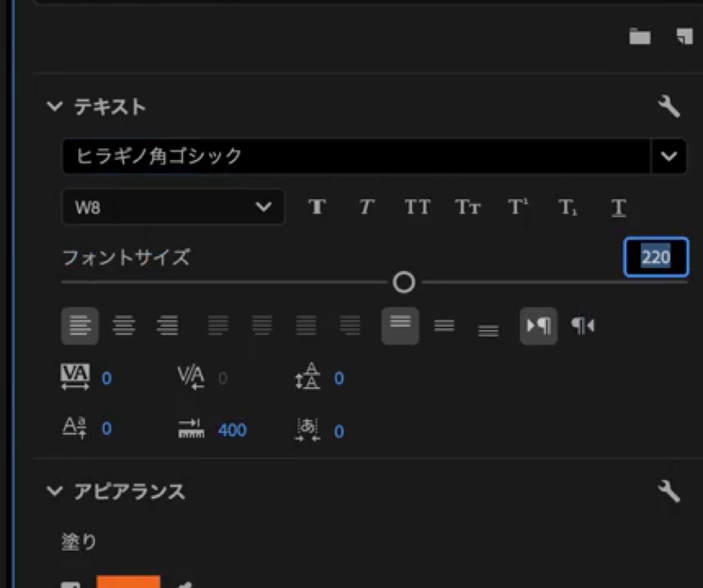Toggle superscript text style
The width and height of the screenshot is (703, 588).
(517, 207)
